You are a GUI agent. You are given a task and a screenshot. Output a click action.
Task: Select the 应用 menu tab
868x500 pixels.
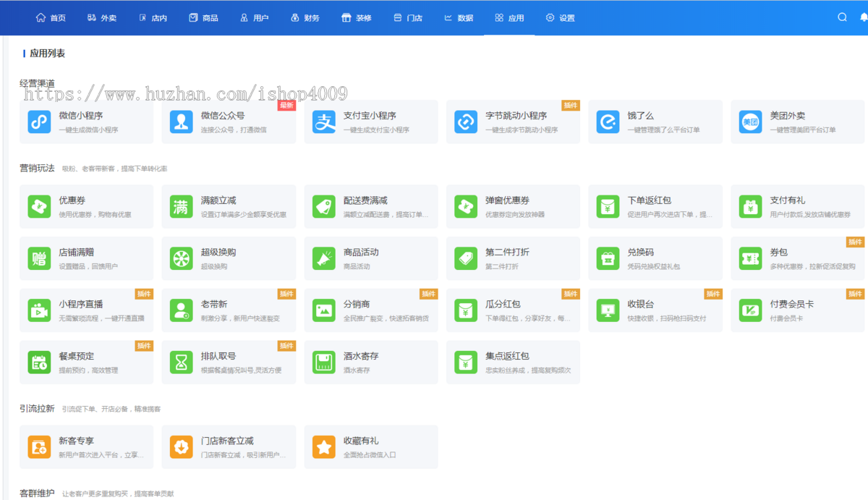click(x=509, y=18)
